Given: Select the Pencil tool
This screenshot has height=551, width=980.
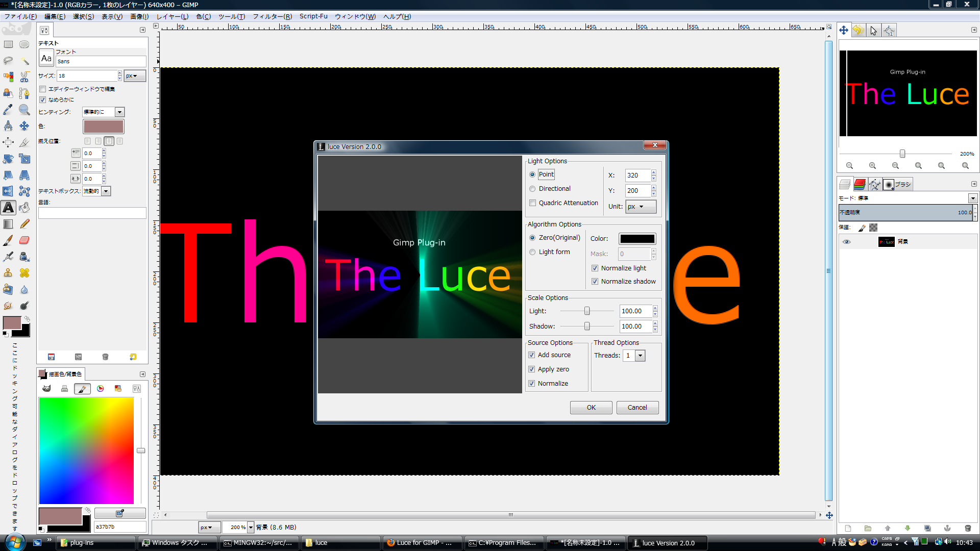Looking at the screenshot, I should click(x=24, y=224).
